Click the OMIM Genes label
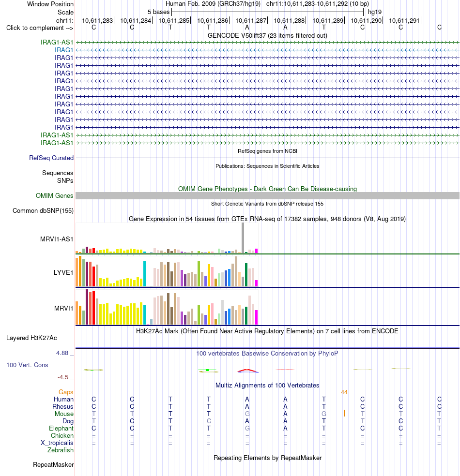 tap(54, 196)
